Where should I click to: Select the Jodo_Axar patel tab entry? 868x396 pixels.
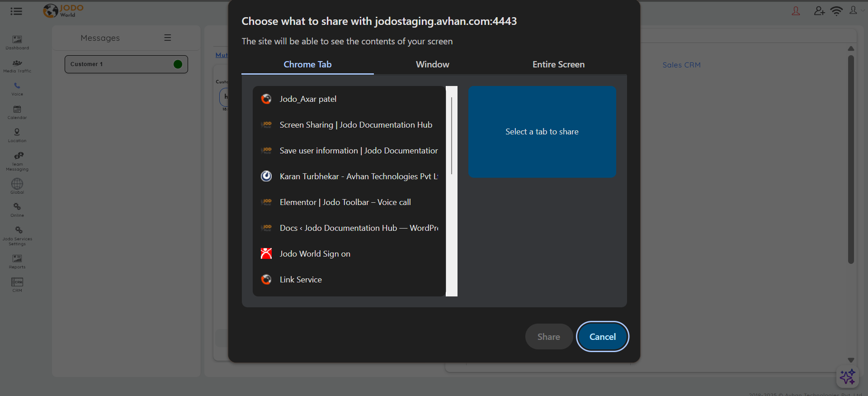pos(349,99)
